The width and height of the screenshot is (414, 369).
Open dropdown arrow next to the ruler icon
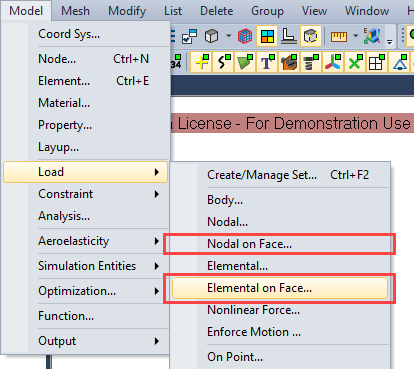(x=356, y=35)
